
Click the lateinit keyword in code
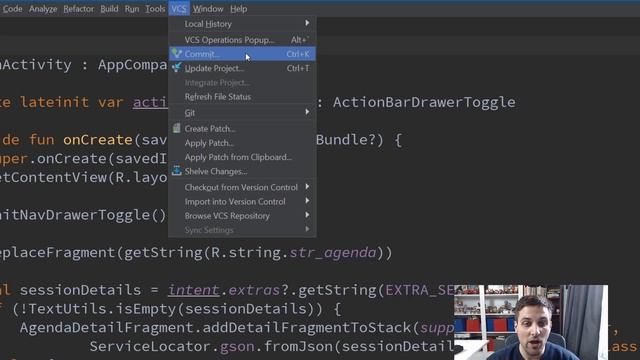[54, 102]
